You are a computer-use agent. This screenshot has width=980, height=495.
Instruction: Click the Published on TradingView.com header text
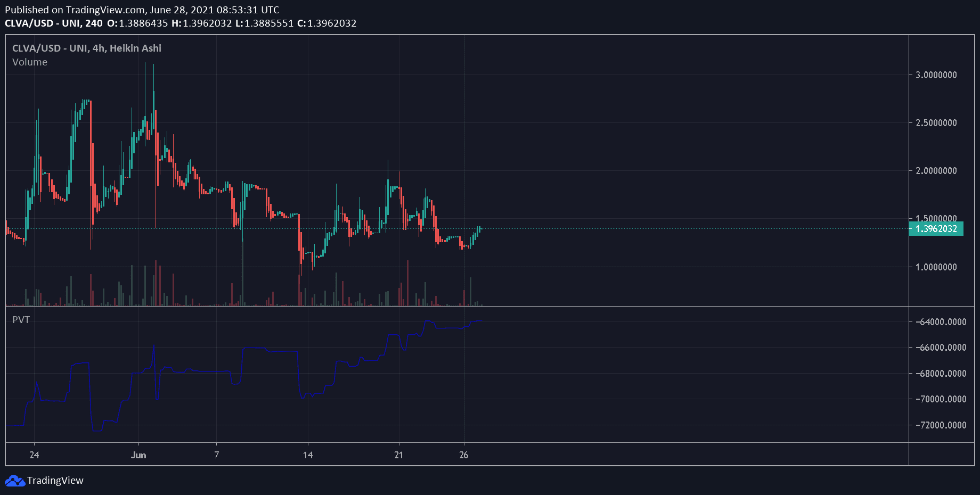coord(142,10)
